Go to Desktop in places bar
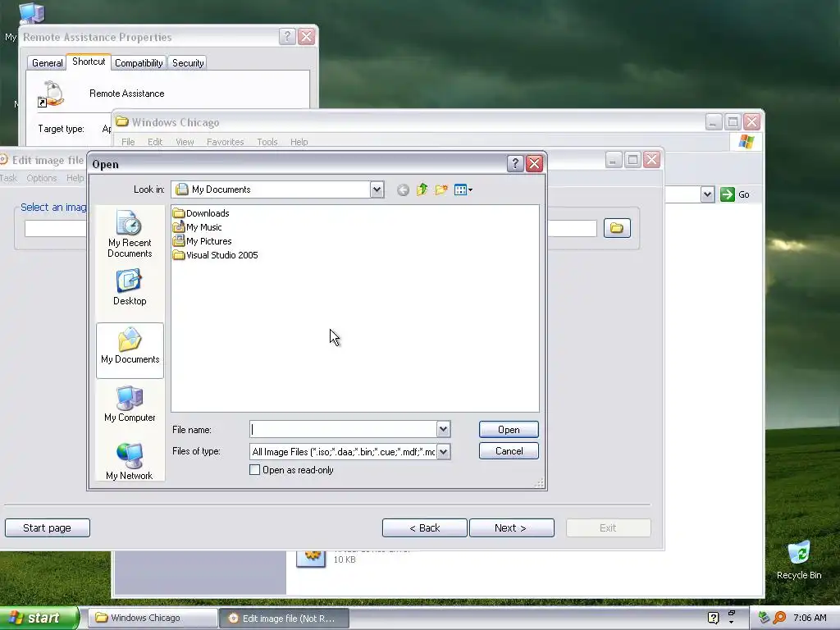This screenshot has width=840, height=630. click(x=130, y=287)
